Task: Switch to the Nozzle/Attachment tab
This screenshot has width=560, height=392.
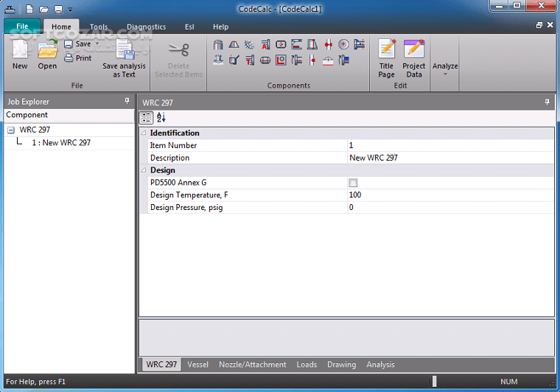Action: (x=253, y=365)
